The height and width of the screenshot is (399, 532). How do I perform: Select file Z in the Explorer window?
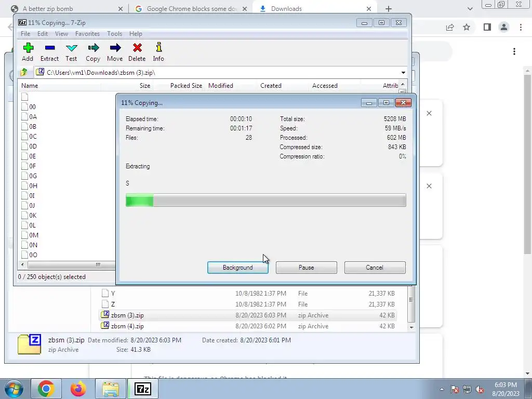[248, 304]
